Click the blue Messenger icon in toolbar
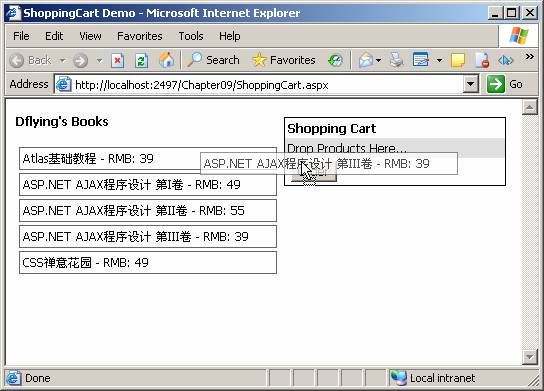This screenshot has width=544, height=391. pyautogui.click(x=505, y=60)
